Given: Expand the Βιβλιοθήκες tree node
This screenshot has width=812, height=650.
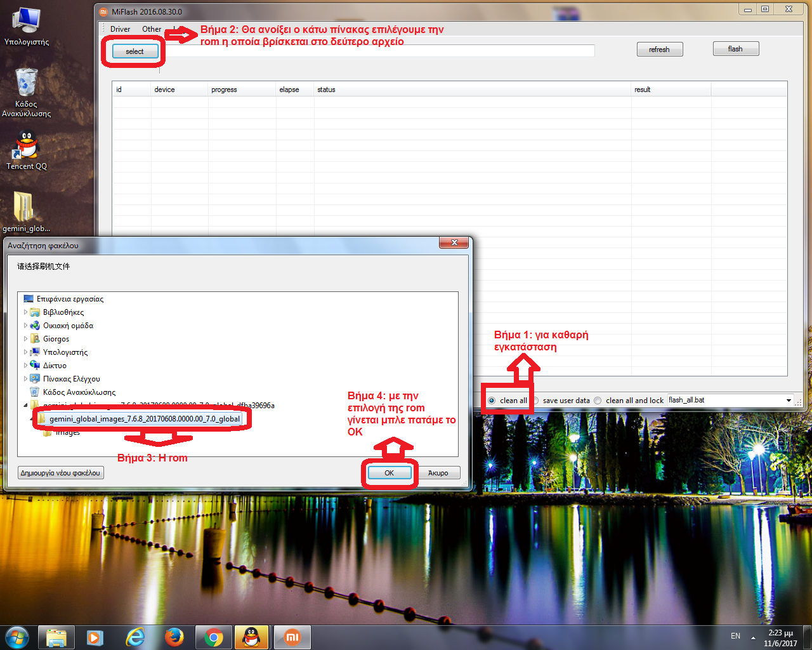Looking at the screenshot, I should (26, 312).
